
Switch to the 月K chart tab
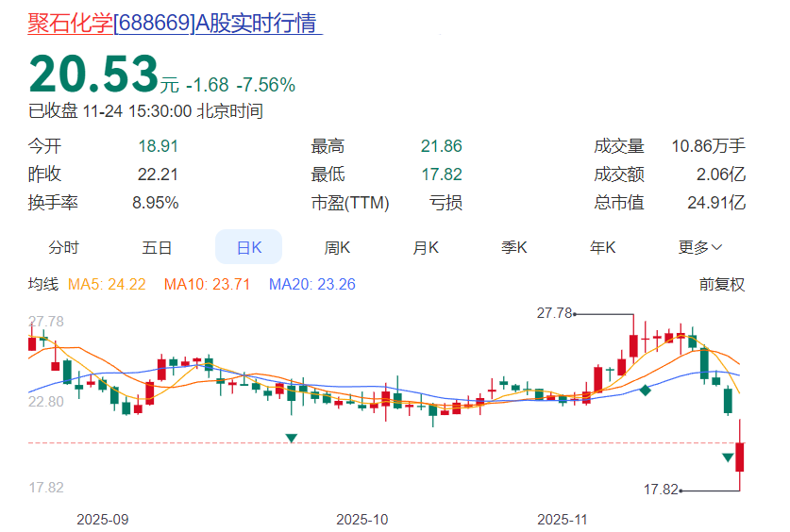426,247
